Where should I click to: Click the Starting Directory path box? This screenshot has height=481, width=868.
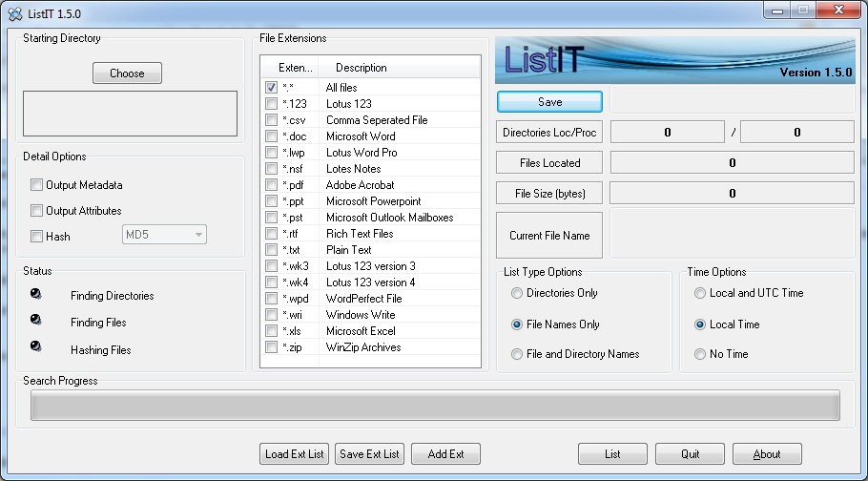pyautogui.click(x=130, y=114)
